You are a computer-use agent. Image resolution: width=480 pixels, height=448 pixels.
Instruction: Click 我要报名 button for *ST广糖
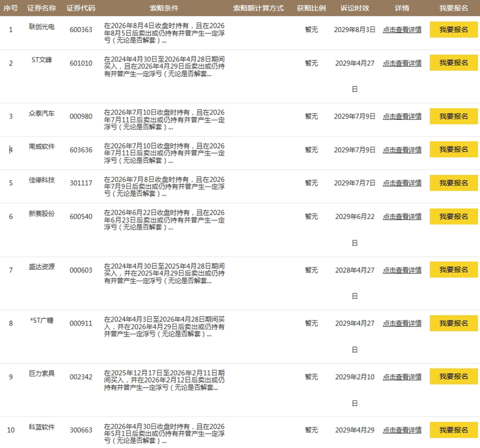click(x=454, y=323)
